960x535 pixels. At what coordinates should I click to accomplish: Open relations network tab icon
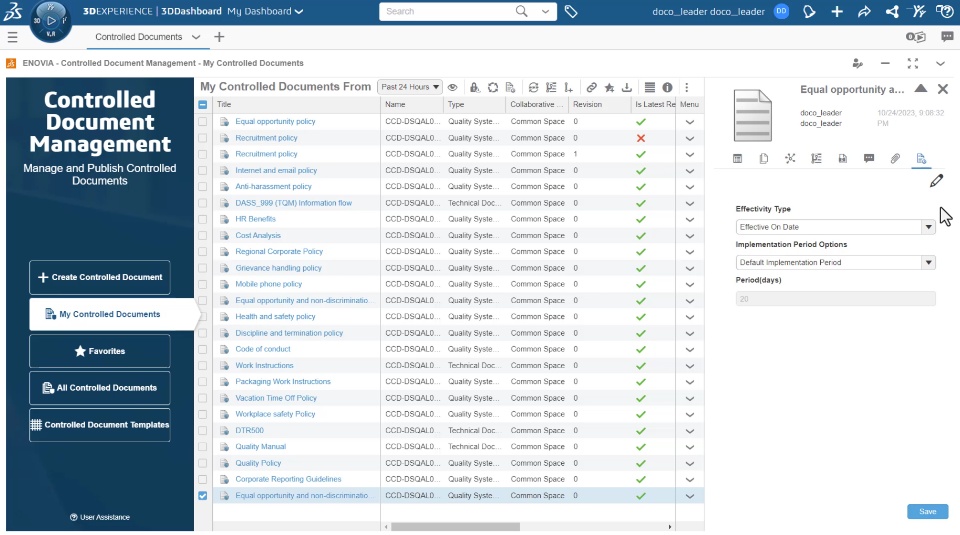[790, 159]
